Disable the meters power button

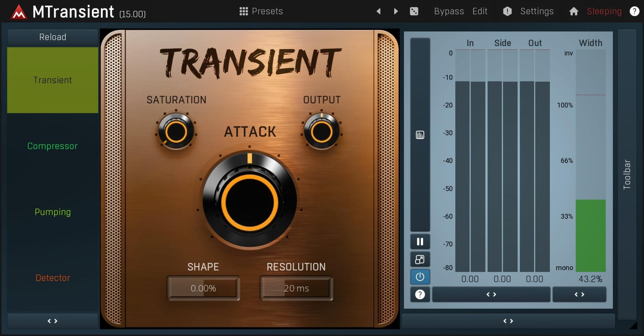pyautogui.click(x=420, y=277)
